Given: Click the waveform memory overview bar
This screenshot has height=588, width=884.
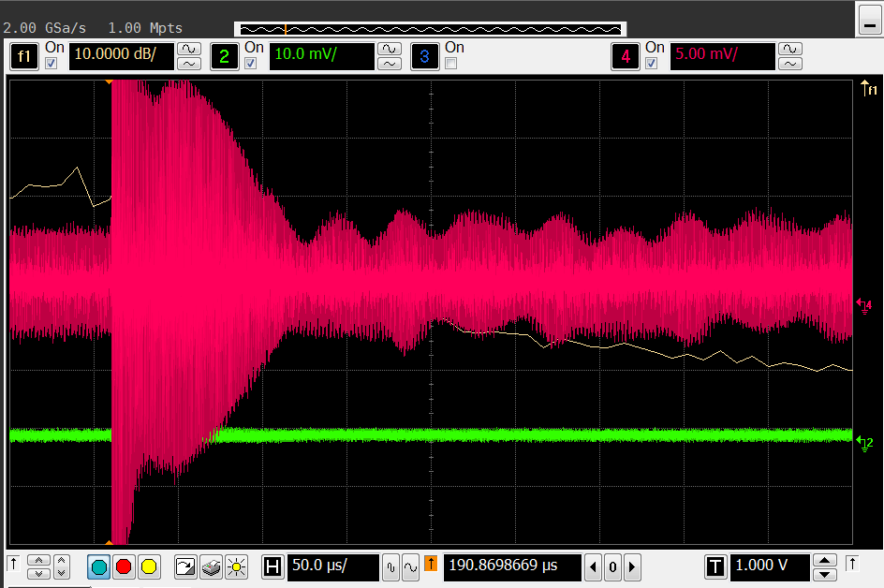Looking at the screenshot, I should point(431,29).
